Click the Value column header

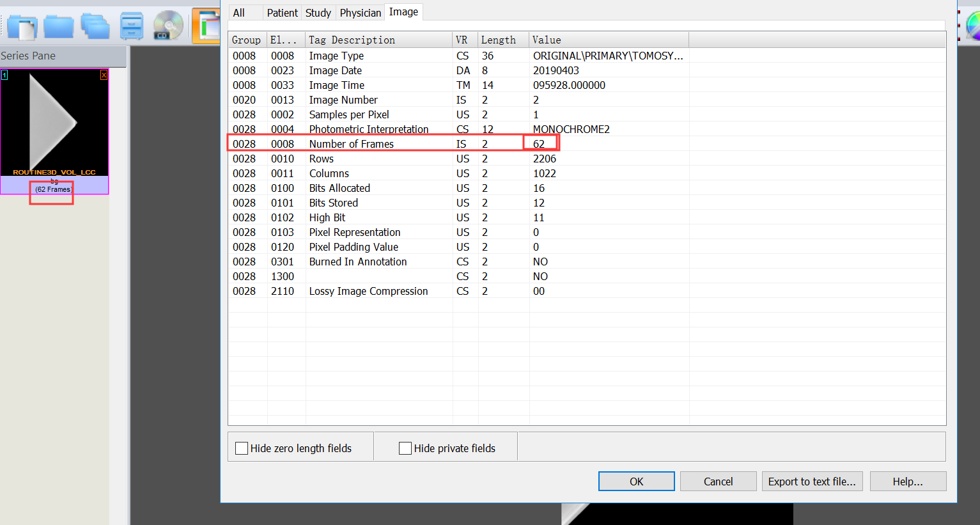(609, 40)
